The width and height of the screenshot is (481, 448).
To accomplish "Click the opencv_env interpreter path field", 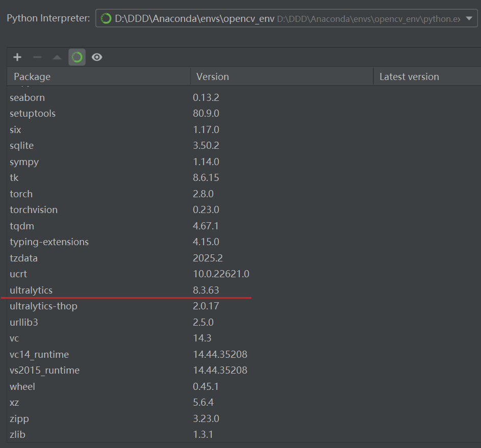I will coord(287,18).
